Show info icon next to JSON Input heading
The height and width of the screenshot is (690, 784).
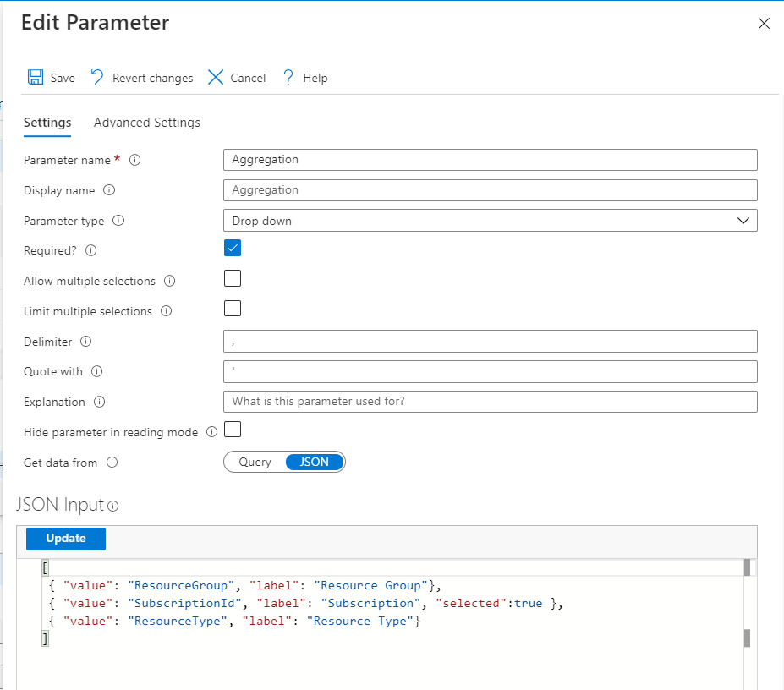(x=113, y=506)
